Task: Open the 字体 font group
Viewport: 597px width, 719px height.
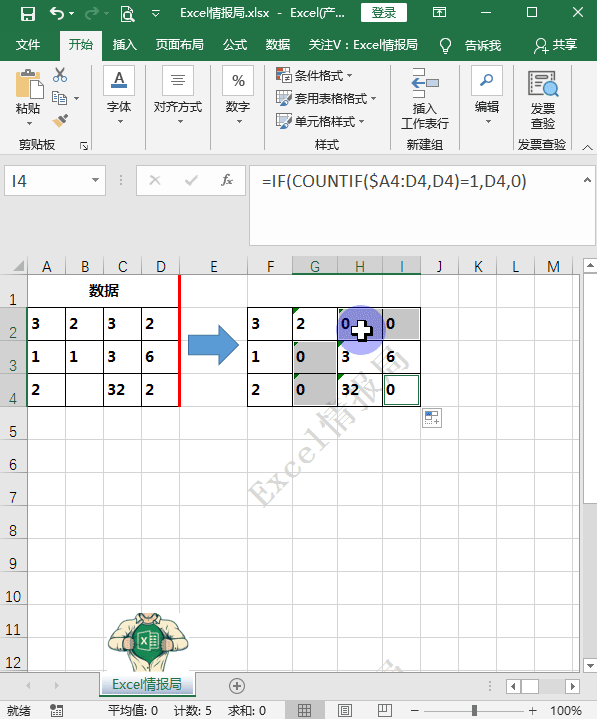Action: [119, 95]
